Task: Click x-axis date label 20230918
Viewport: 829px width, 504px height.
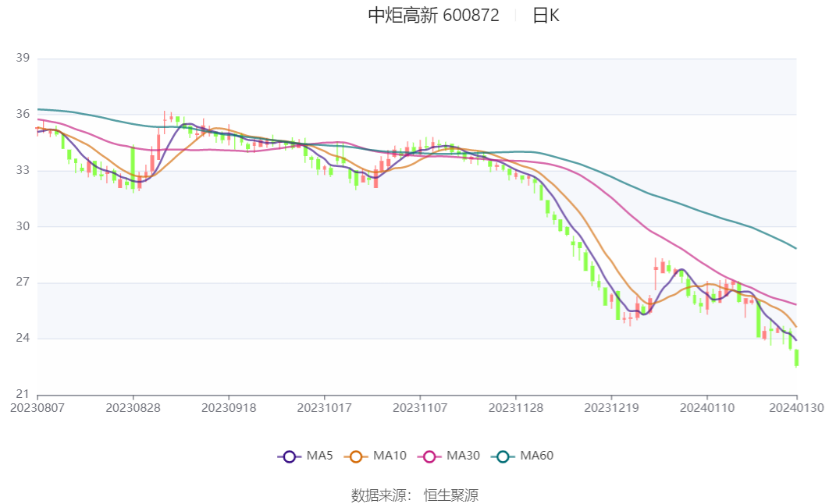Action: (x=229, y=408)
